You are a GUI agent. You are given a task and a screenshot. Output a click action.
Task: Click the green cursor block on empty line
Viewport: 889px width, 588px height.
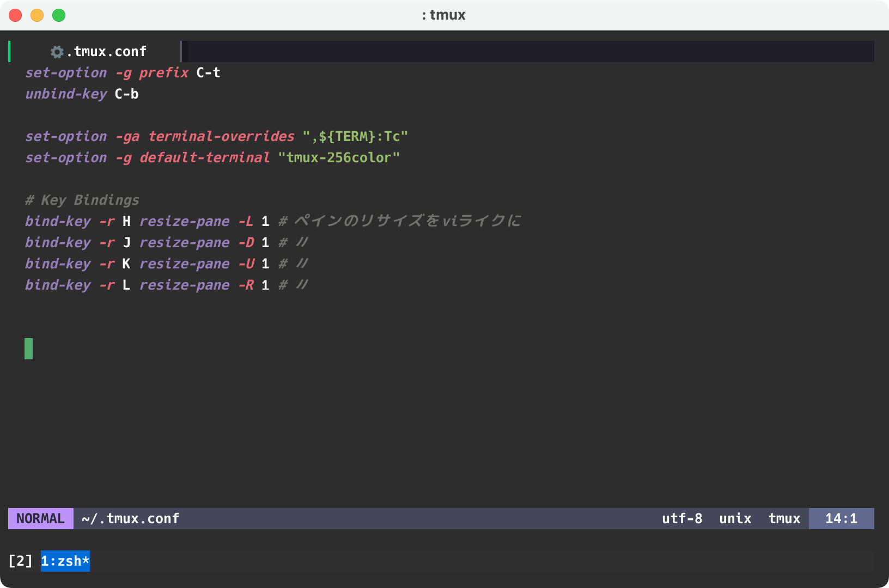[29, 348]
